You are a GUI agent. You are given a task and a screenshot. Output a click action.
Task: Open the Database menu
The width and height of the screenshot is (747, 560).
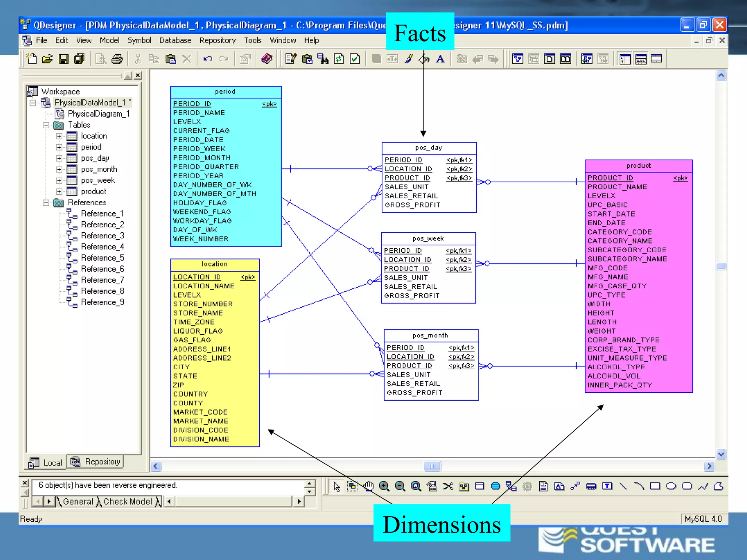[x=175, y=40]
